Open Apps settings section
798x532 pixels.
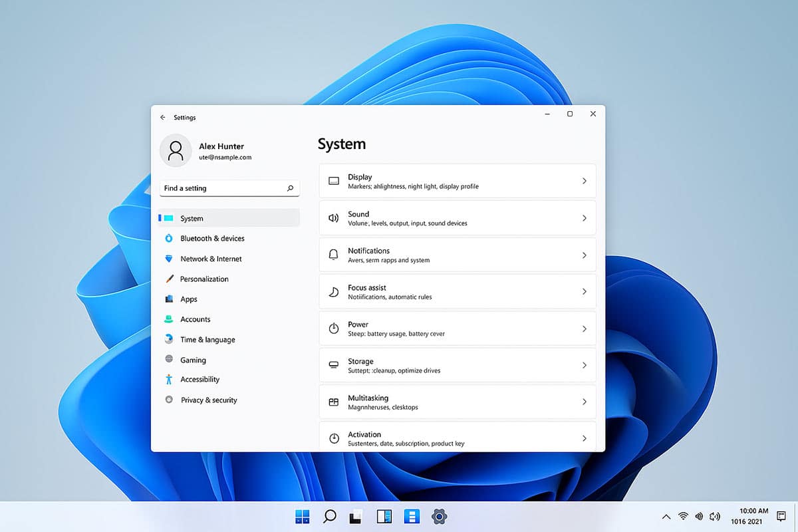click(189, 299)
